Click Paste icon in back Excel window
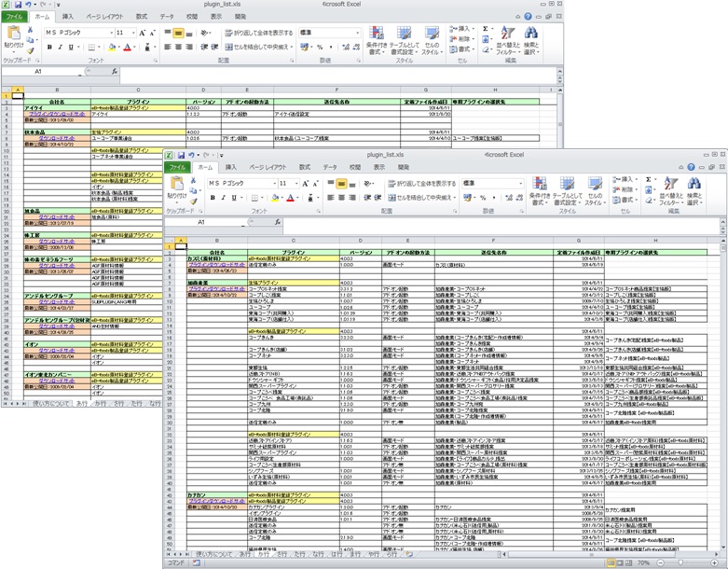 coord(13,33)
